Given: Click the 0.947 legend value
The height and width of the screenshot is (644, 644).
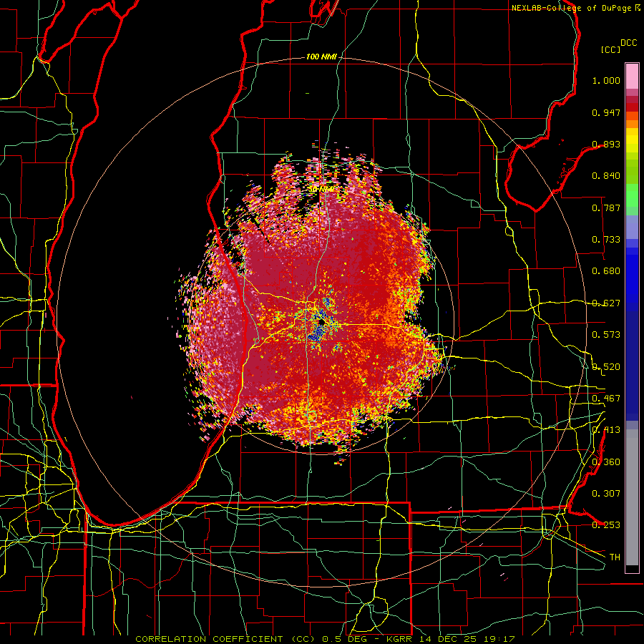Looking at the screenshot, I should coord(606,112).
